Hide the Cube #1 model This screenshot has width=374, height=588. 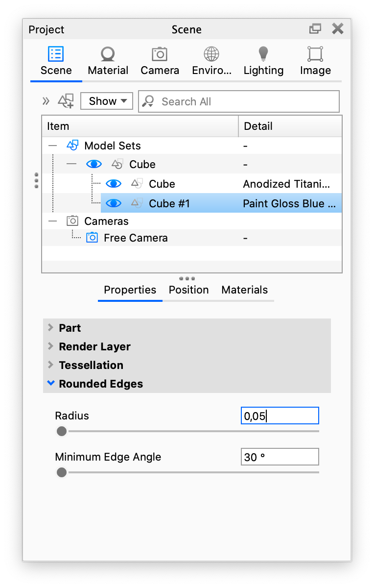click(x=113, y=203)
